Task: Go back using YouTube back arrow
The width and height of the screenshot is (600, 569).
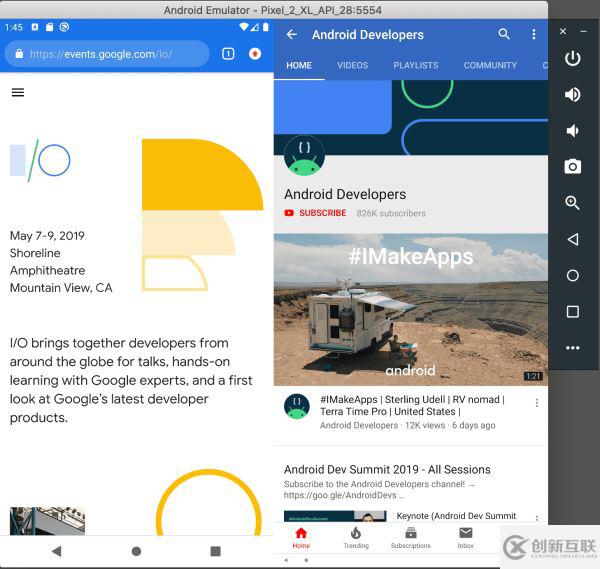Action: coord(292,34)
